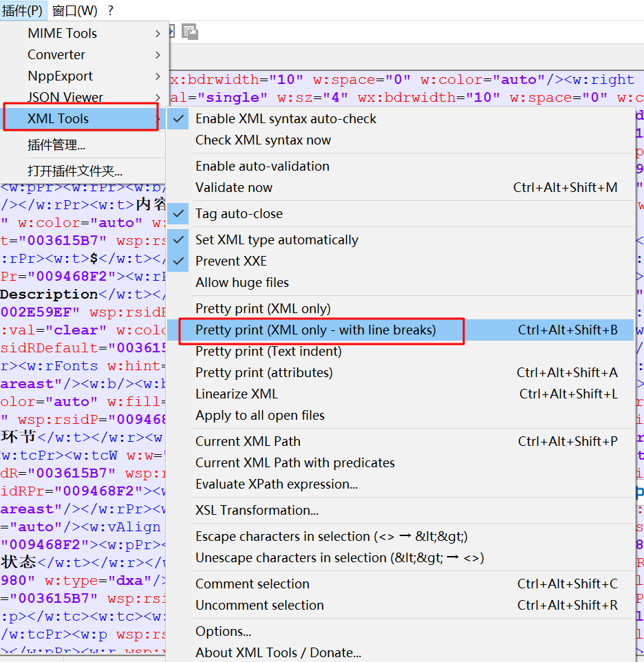644x662 pixels.
Task: Click the text 环节 in the editor
Action: (x=18, y=437)
